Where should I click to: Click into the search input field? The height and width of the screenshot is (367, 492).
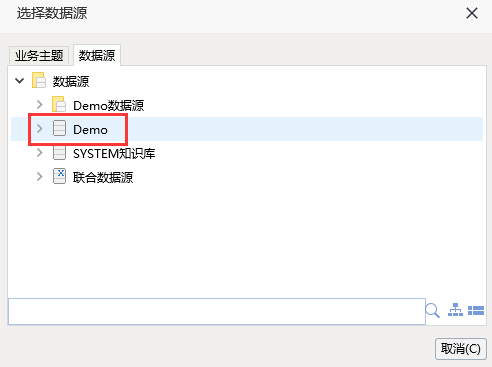coord(217,311)
